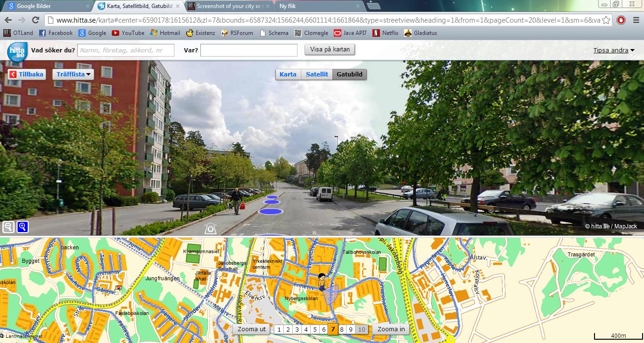Set map zoom level 2
The width and height of the screenshot is (644, 343).
(x=288, y=330)
